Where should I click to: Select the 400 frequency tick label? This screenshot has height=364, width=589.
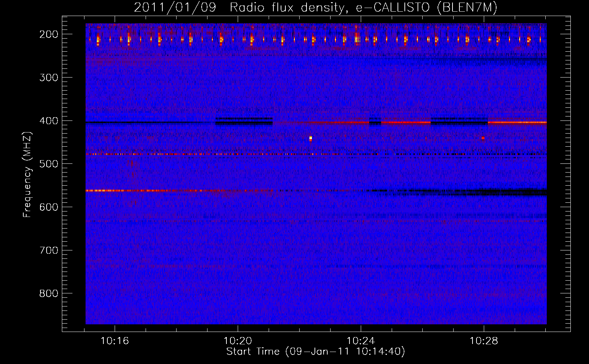[x=49, y=121]
